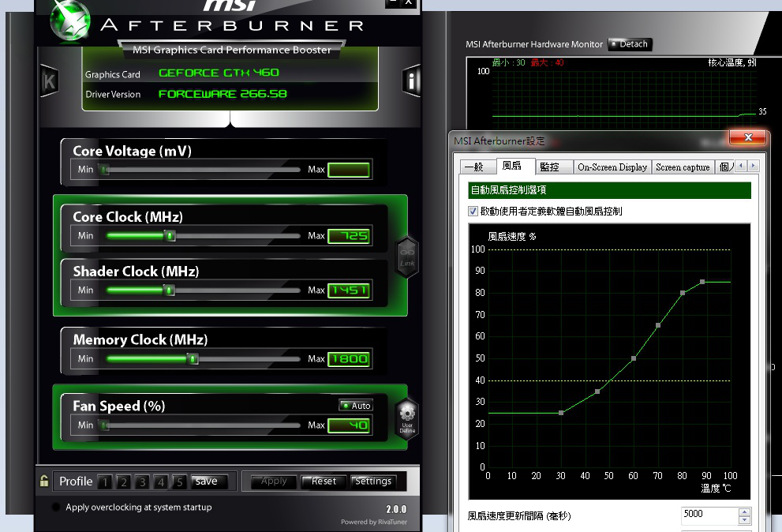Select the fan curve node at 60°C
Image resolution: width=782 pixels, height=532 pixels.
634,358
